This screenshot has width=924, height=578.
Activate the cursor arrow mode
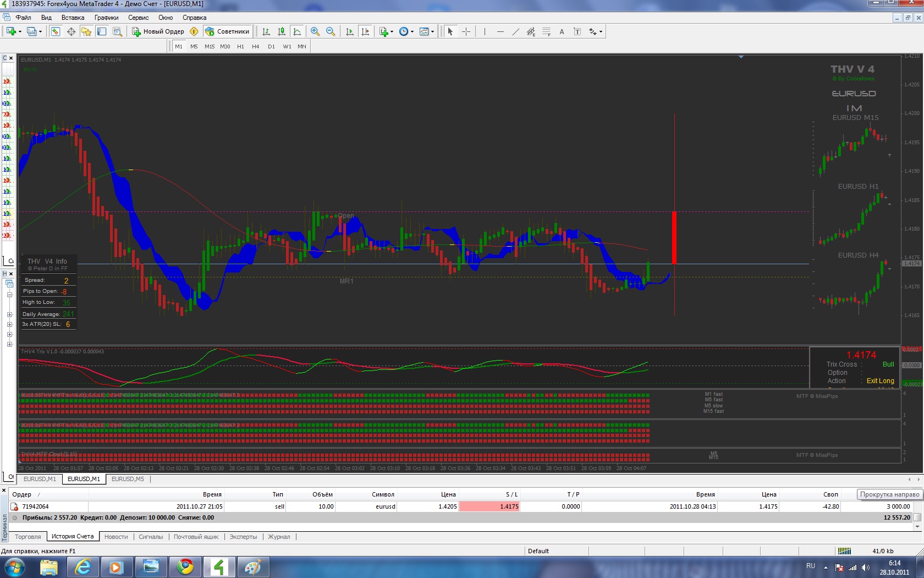[x=450, y=31]
